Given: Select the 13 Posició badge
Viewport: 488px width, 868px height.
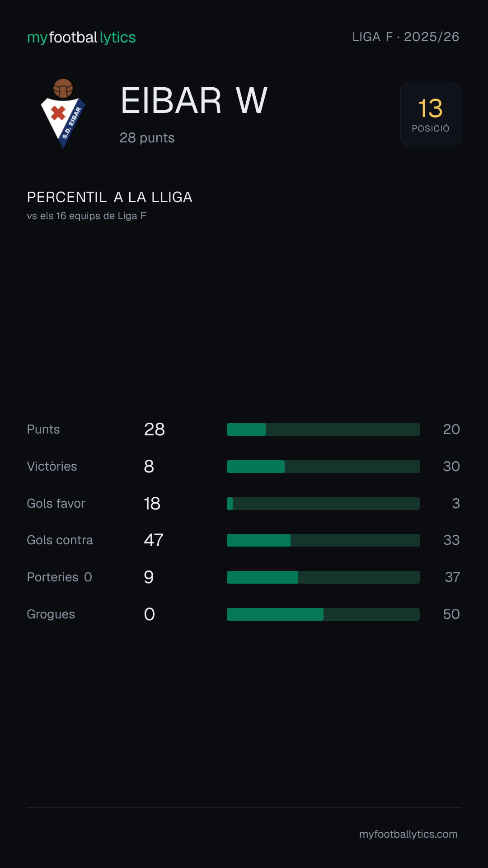Looking at the screenshot, I should click(431, 114).
